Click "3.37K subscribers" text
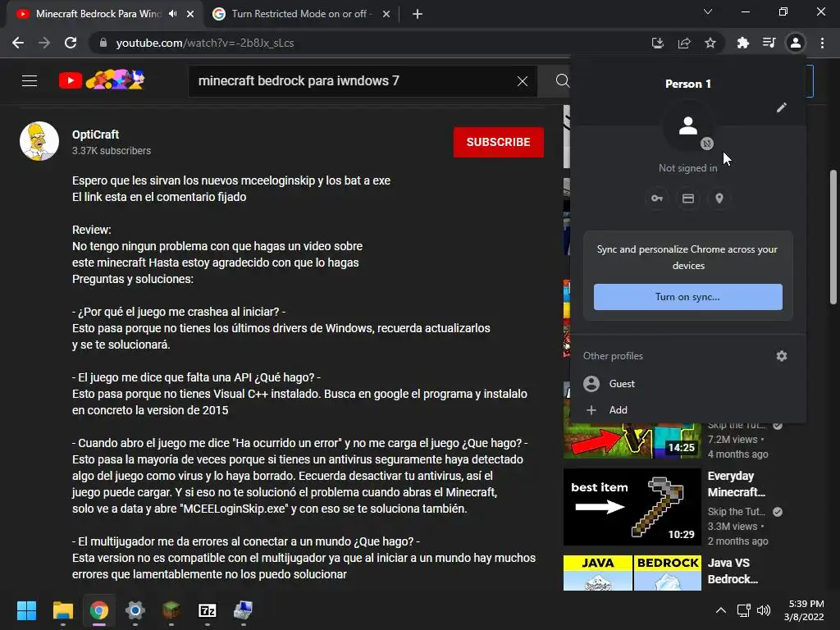This screenshot has width=840, height=630. coord(112,151)
